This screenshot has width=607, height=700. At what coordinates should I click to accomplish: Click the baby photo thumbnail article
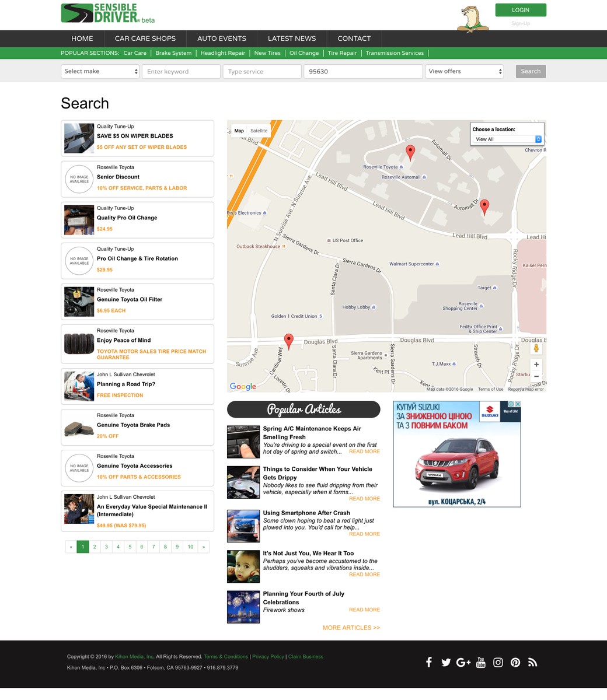[243, 566]
